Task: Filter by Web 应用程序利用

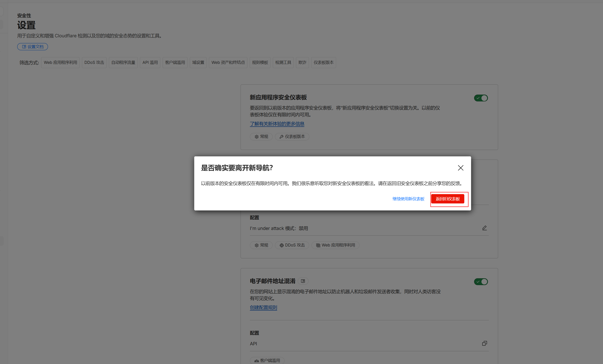Action: (60, 63)
